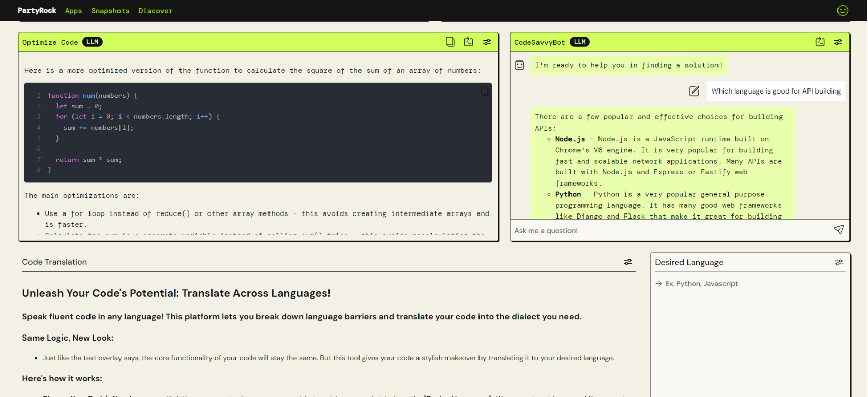Image resolution: width=868 pixels, height=397 pixels.
Task: Open Desired Language widget settings
Action: 839,262
